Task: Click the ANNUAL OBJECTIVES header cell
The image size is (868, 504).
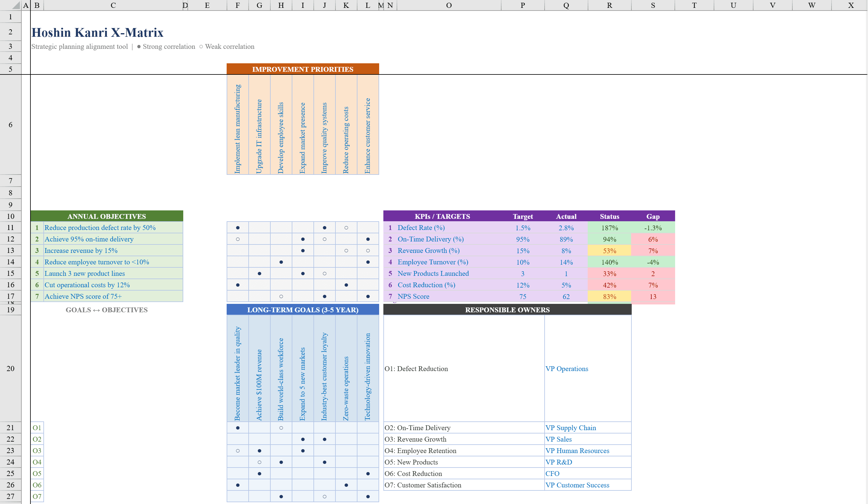Action: 107,216
